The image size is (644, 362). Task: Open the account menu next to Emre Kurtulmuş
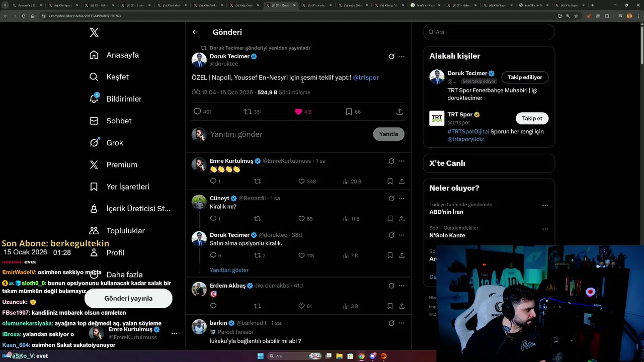click(174, 333)
